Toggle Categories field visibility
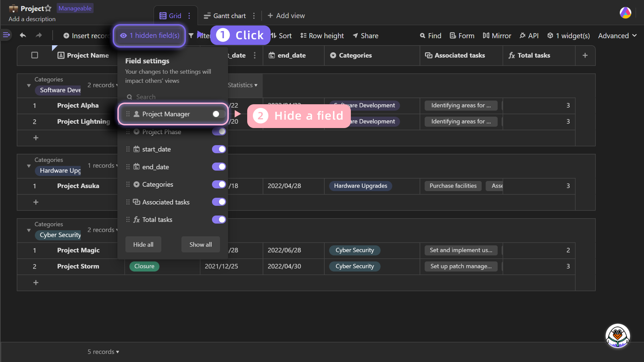The height and width of the screenshot is (362, 644). pos(219,184)
